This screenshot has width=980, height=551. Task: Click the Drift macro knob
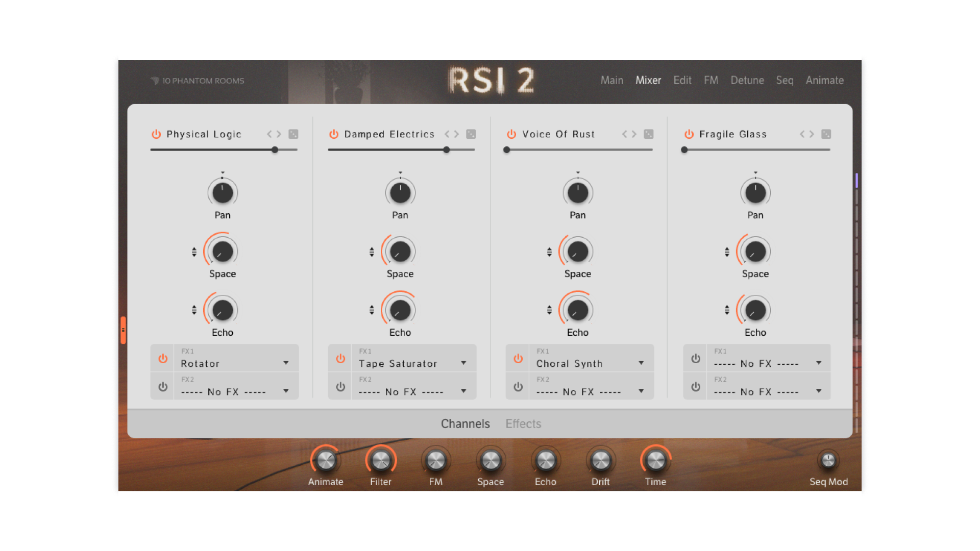tap(600, 461)
